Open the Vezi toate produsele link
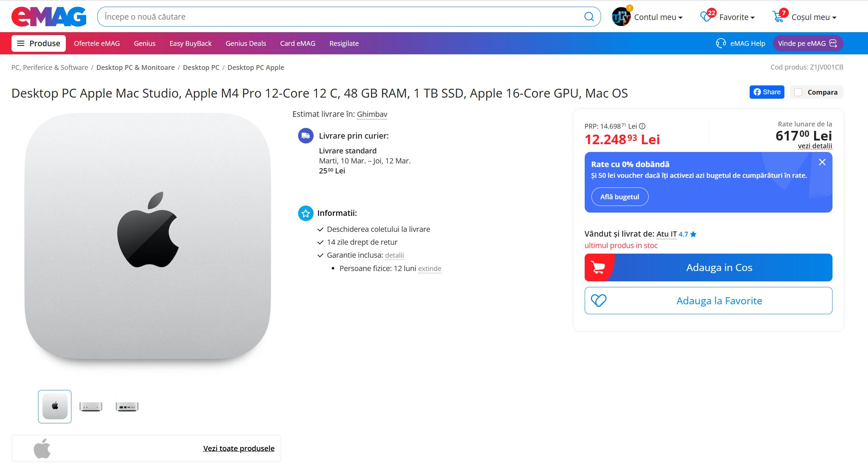 point(239,448)
